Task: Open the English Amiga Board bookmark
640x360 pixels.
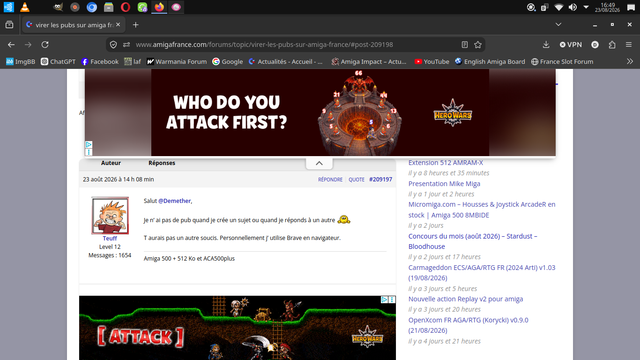Action: click(490, 62)
